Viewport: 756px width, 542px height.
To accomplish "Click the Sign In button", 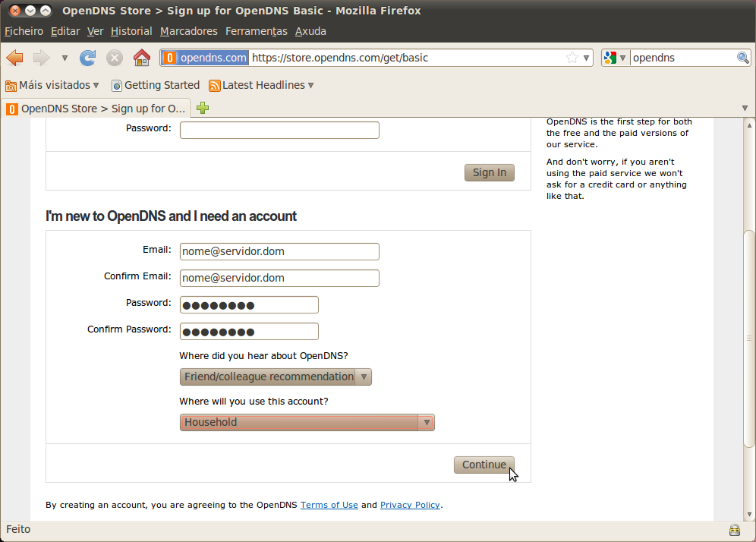I will pyautogui.click(x=490, y=172).
